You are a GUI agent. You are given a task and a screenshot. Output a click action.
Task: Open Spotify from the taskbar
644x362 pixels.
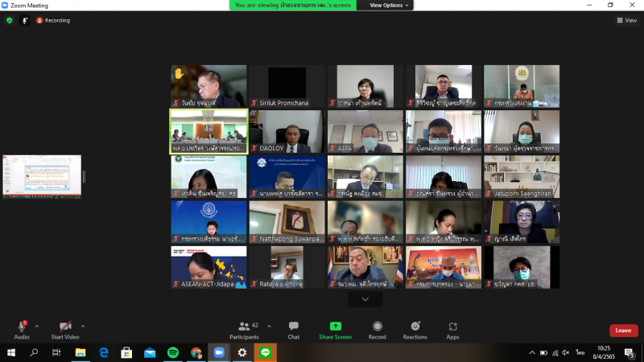pos(173,352)
